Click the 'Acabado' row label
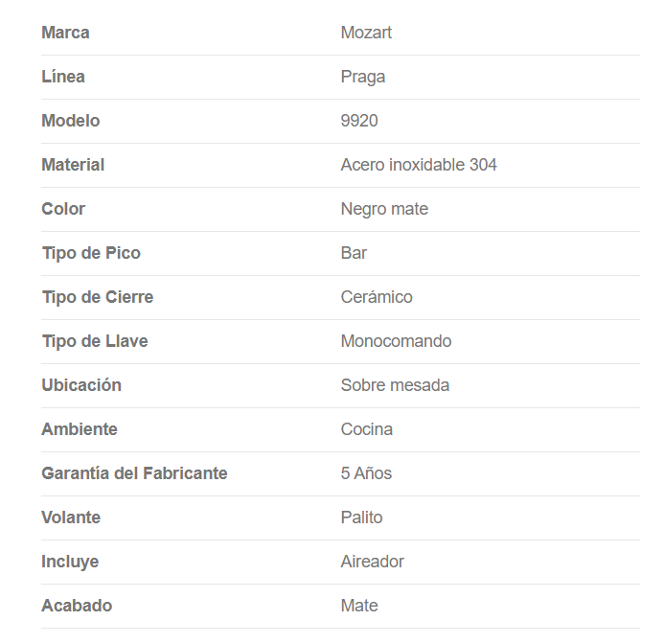This screenshot has height=644, width=664. tap(77, 606)
